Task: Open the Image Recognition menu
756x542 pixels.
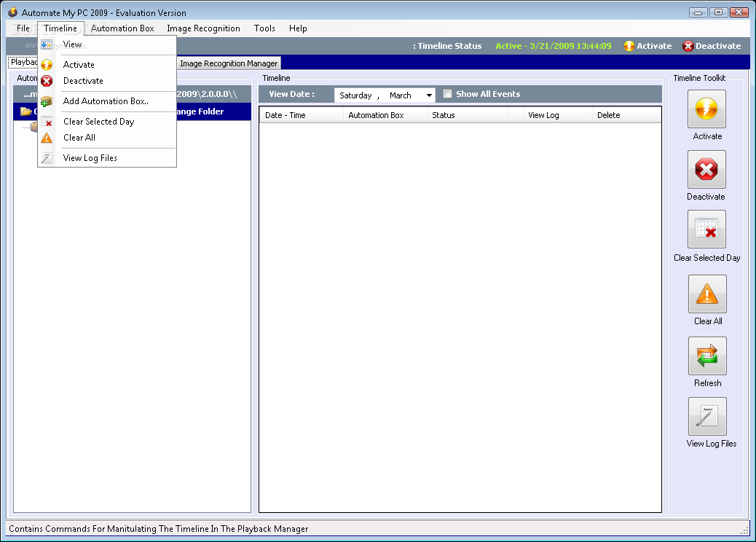Action: 203,28
